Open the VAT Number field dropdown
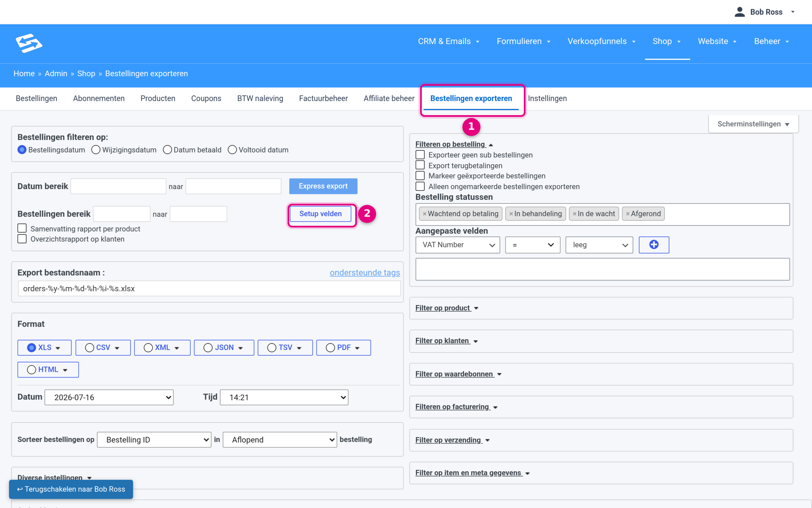Image resolution: width=812 pixels, height=508 pixels. [458, 245]
